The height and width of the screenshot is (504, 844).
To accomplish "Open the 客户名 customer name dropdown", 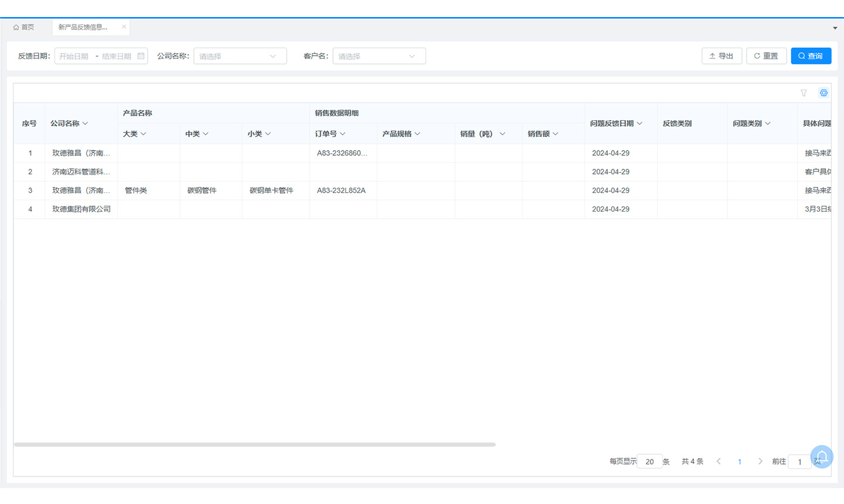I will pyautogui.click(x=379, y=56).
